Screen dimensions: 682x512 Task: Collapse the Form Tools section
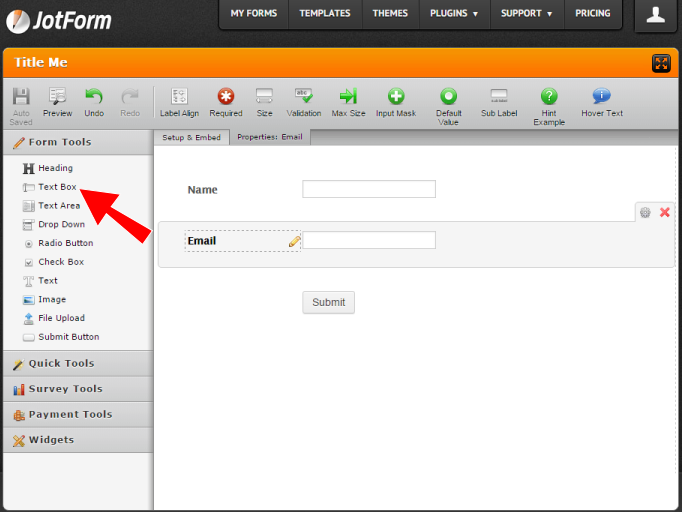78,142
